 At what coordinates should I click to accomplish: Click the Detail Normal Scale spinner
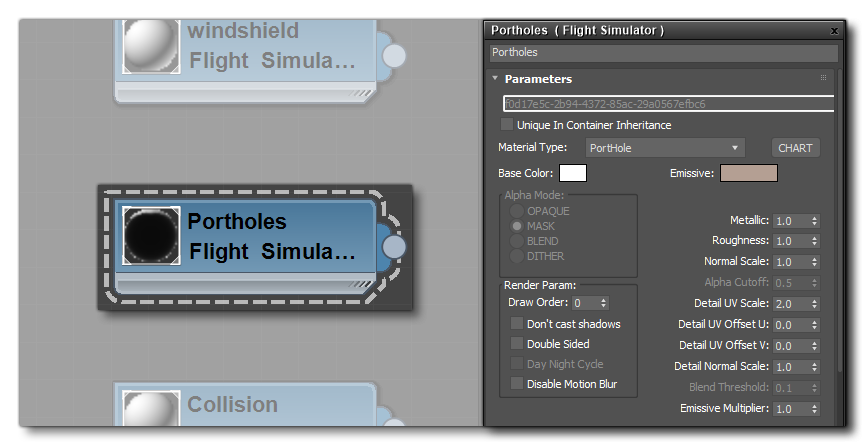(x=815, y=367)
